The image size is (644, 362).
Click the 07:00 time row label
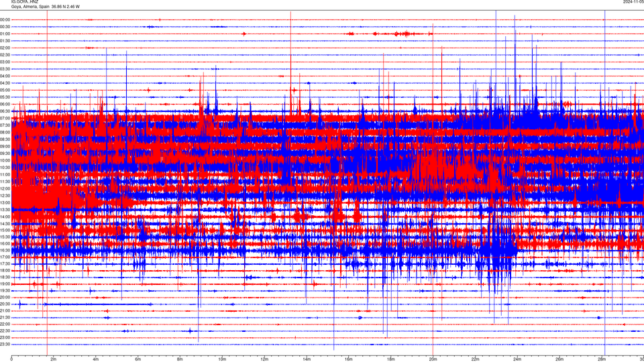[x=5, y=118]
